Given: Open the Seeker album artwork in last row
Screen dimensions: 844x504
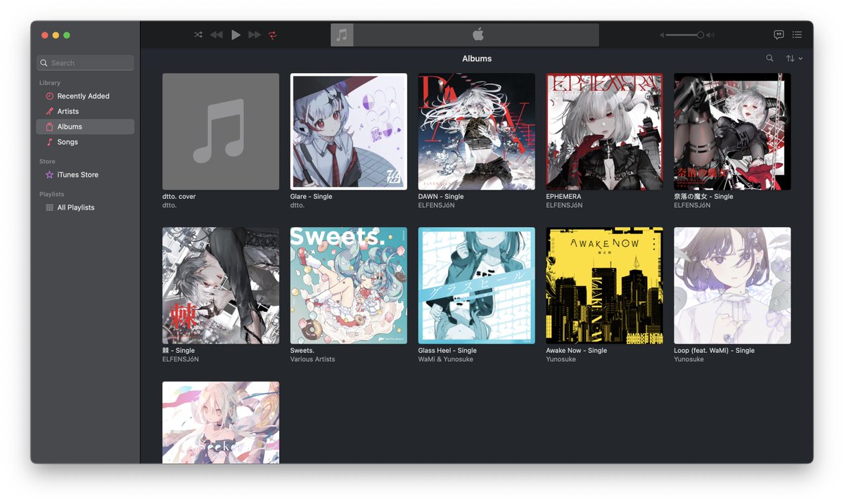Looking at the screenshot, I should [221, 422].
